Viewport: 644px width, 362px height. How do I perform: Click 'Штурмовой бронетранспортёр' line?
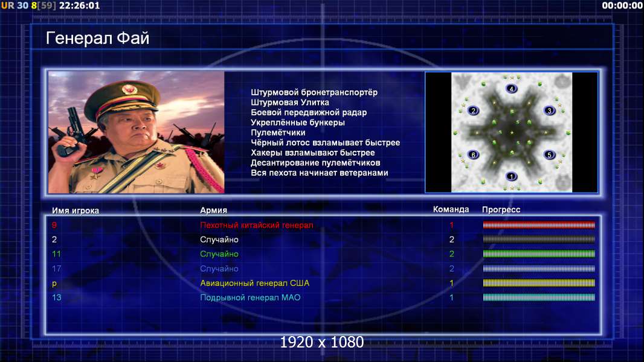(314, 92)
